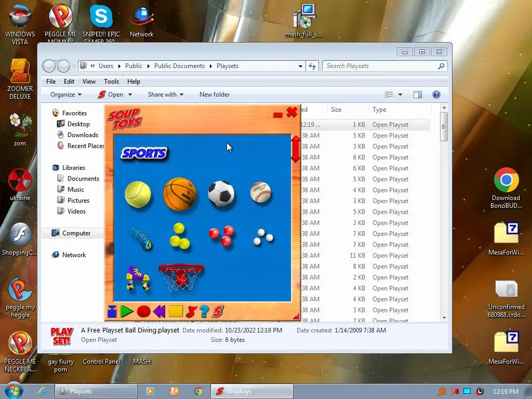
Task: Open the Edit menu in Explorer
Action: [69, 82]
